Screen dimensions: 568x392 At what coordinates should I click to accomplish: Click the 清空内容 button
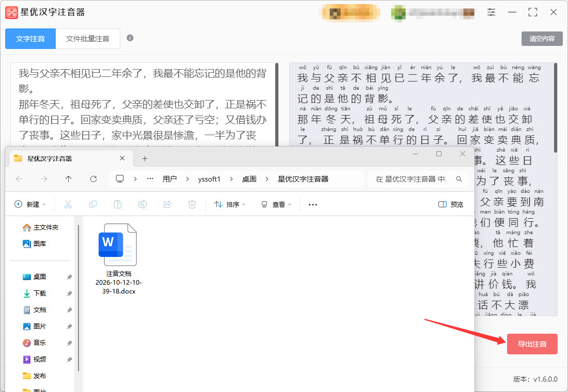pos(542,39)
